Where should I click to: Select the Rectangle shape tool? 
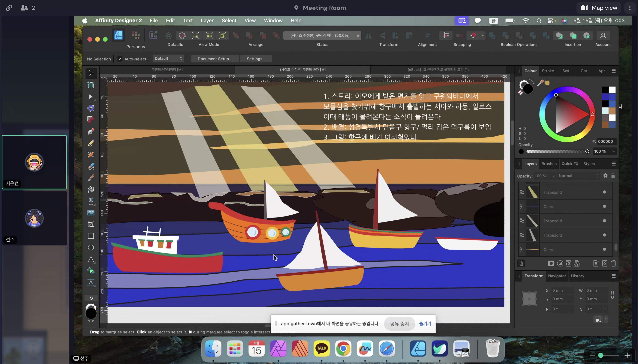(91, 236)
